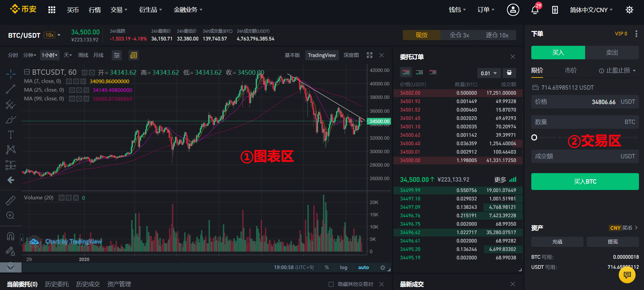644x290 pixels.
Task: Toggle visibility of MA (7, close, 0)
Action: (69, 81)
